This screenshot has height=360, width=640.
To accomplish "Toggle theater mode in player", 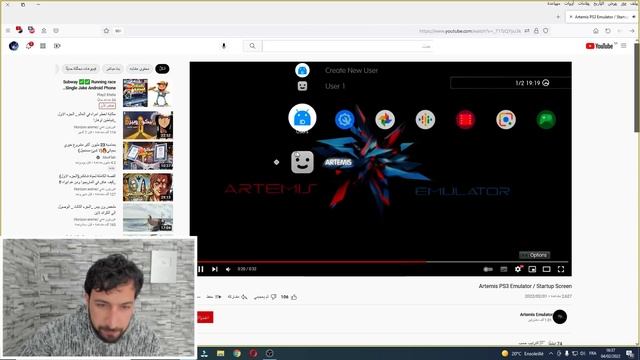I will coord(547,269).
